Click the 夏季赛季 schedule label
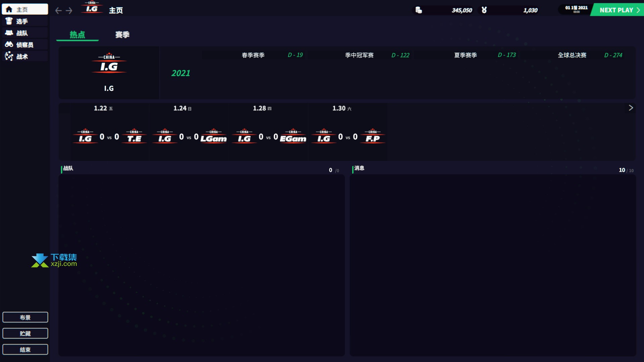Screen dimensions: 644x362 [466, 55]
